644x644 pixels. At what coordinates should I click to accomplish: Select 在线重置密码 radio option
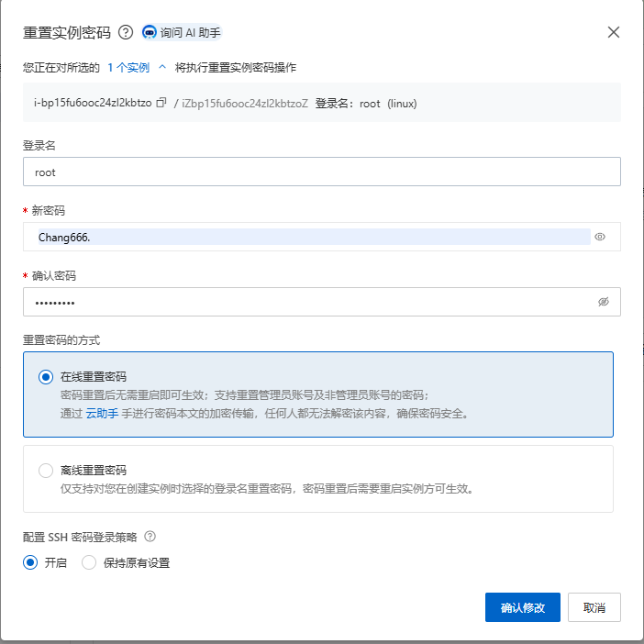tap(47, 377)
